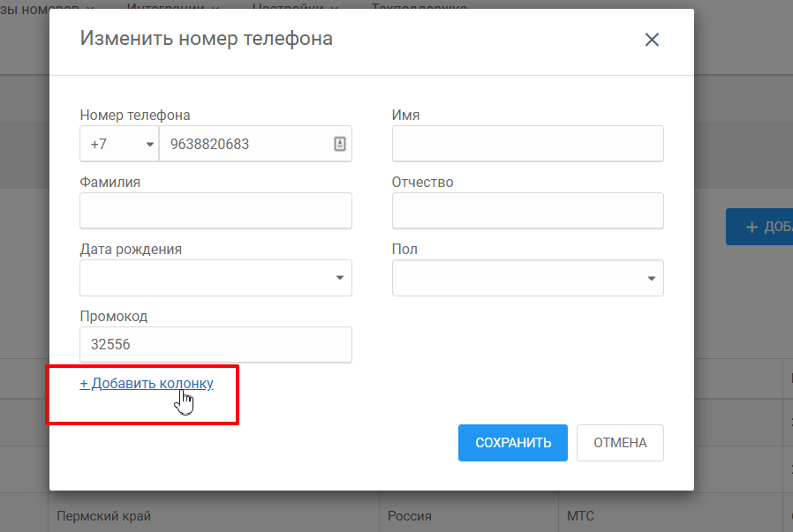The height and width of the screenshot is (532, 793).
Task: Open the Пол dropdown
Action: [x=527, y=278]
